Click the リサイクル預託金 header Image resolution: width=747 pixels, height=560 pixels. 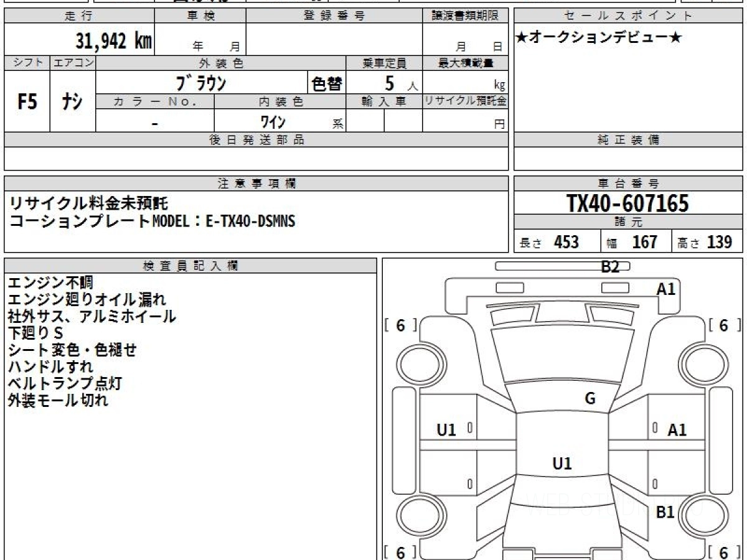tap(465, 102)
